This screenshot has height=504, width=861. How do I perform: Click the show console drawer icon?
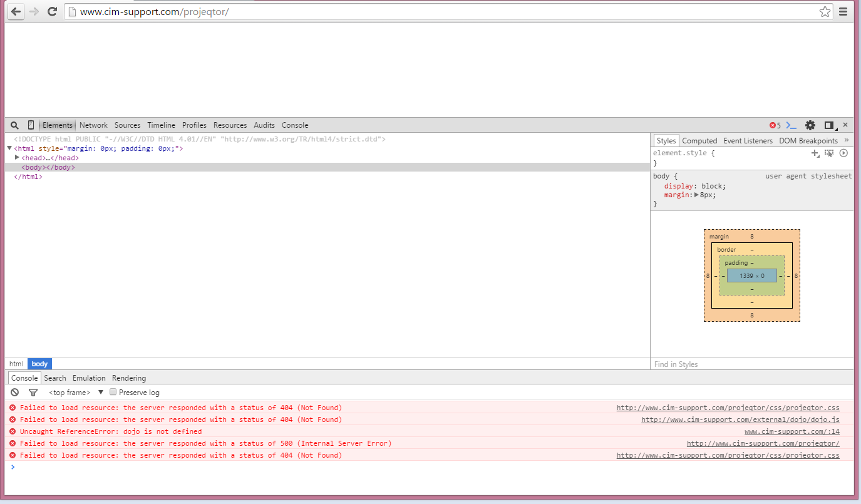coord(791,125)
